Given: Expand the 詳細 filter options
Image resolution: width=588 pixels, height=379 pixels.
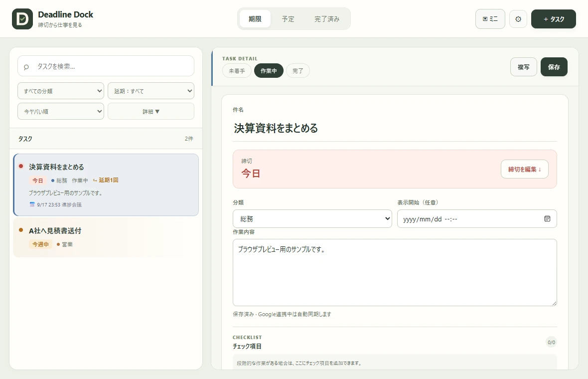Looking at the screenshot, I should point(151,111).
